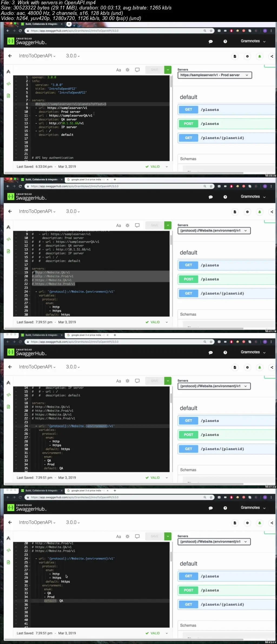Click the browser menu three-dots in the 00:02:34 frame

271,497
